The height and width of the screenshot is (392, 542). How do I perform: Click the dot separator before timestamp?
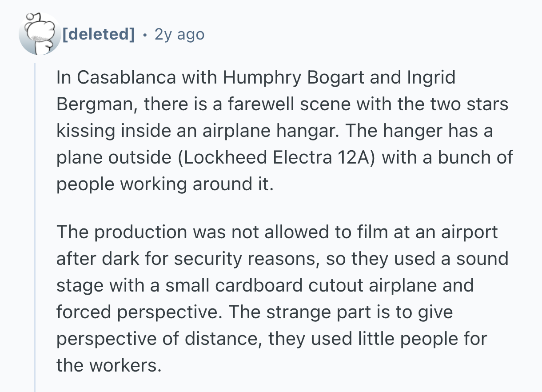point(145,34)
